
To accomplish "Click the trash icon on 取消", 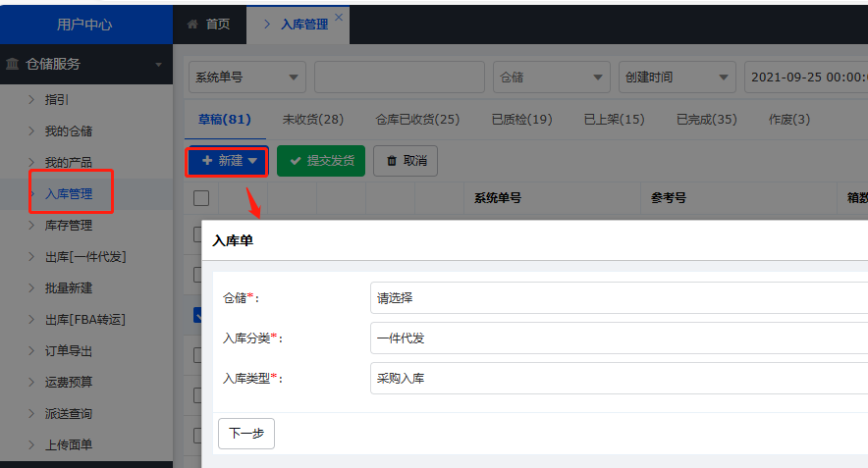I will (392, 161).
